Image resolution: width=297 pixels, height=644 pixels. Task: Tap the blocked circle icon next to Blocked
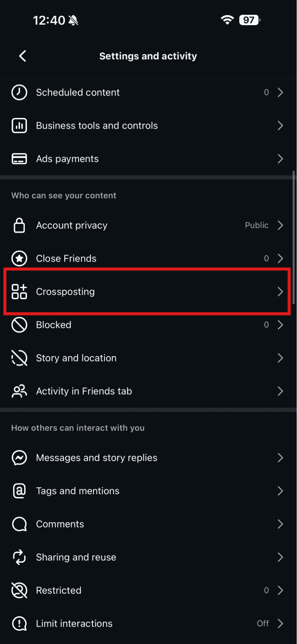(19, 325)
